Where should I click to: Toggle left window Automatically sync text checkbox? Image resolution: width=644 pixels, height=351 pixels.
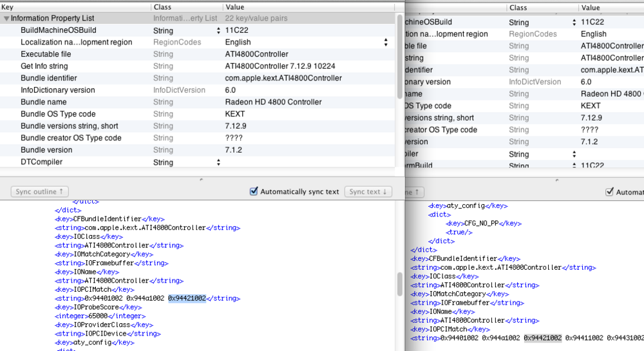point(254,191)
